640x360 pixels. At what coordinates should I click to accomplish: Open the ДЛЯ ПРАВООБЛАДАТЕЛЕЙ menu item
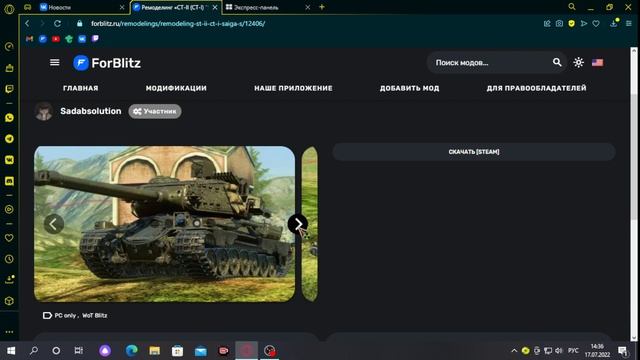pos(536,88)
